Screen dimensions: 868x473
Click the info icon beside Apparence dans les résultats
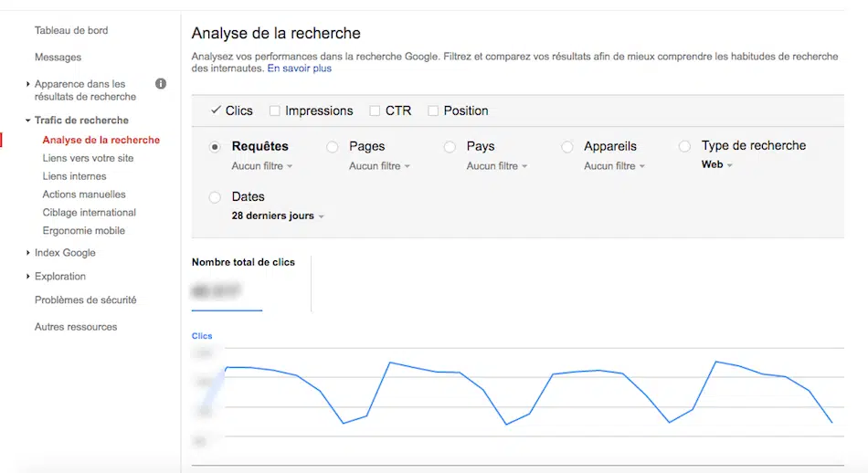pos(161,84)
